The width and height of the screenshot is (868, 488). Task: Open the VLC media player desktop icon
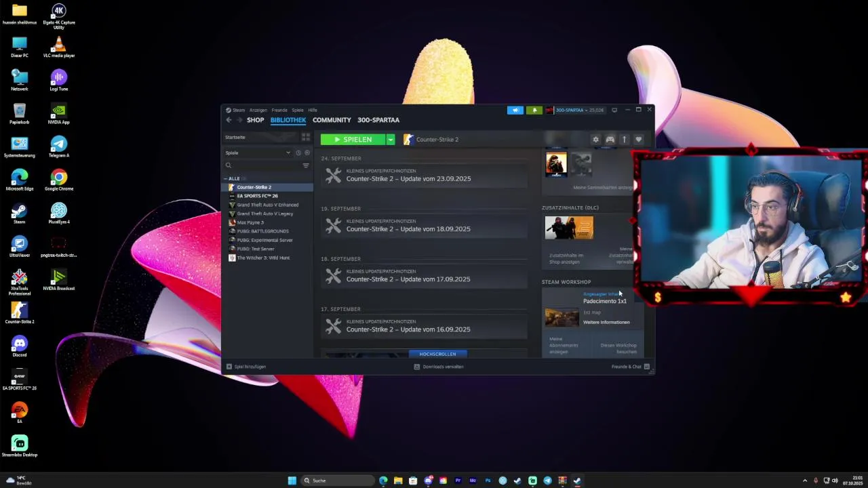pyautogui.click(x=58, y=47)
